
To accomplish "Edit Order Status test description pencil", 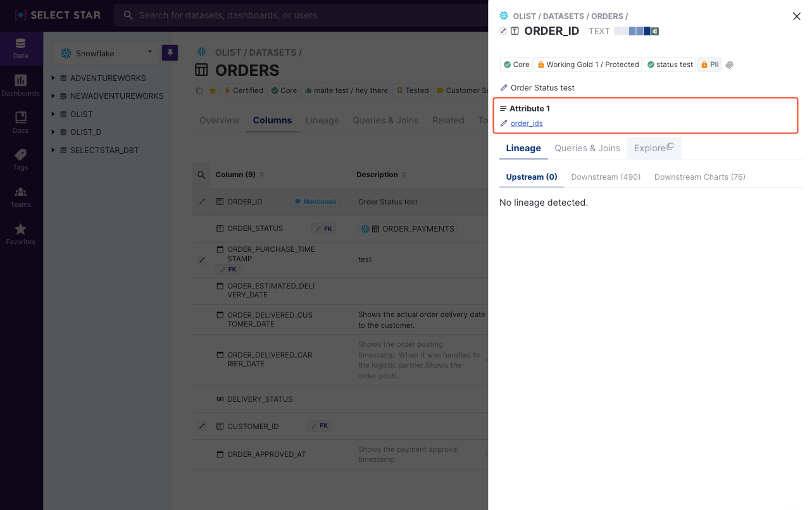I will [504, 88].
